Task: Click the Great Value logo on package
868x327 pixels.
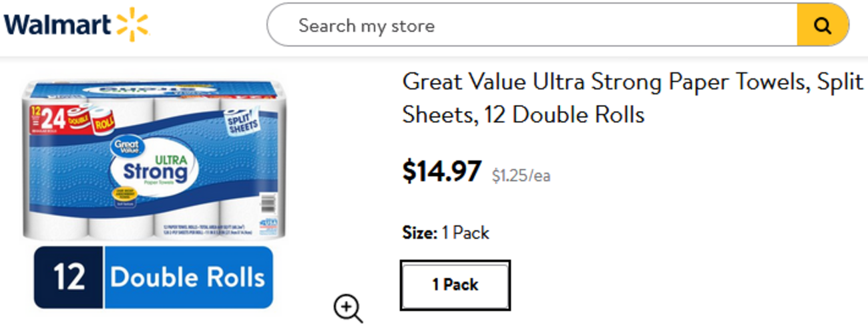Action: point(125,146)
